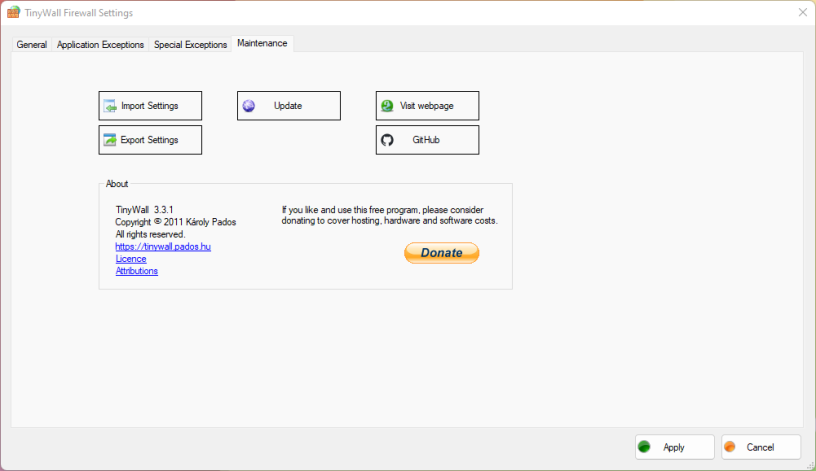Check for updates with Update button
816x471 pixels.
tap(289, 106)
